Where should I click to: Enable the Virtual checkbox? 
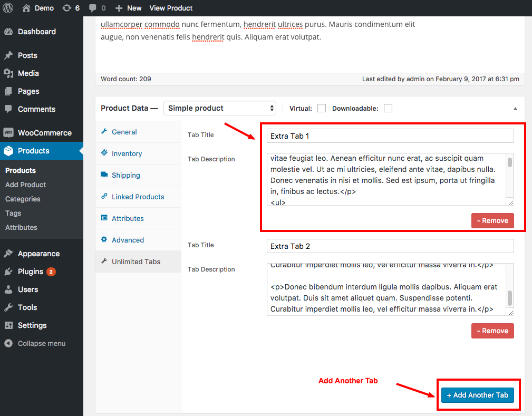tap(322, 108)
